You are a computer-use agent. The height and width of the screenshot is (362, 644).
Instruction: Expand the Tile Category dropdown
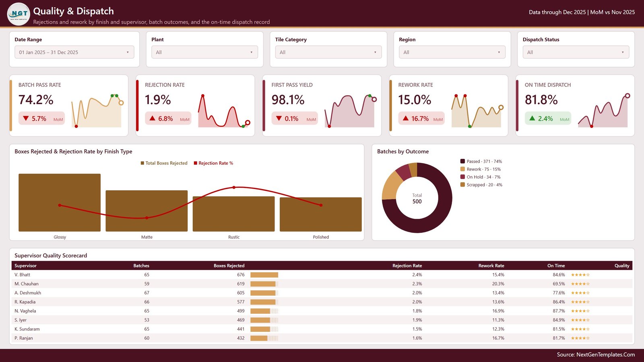click(x=328, y=52)
